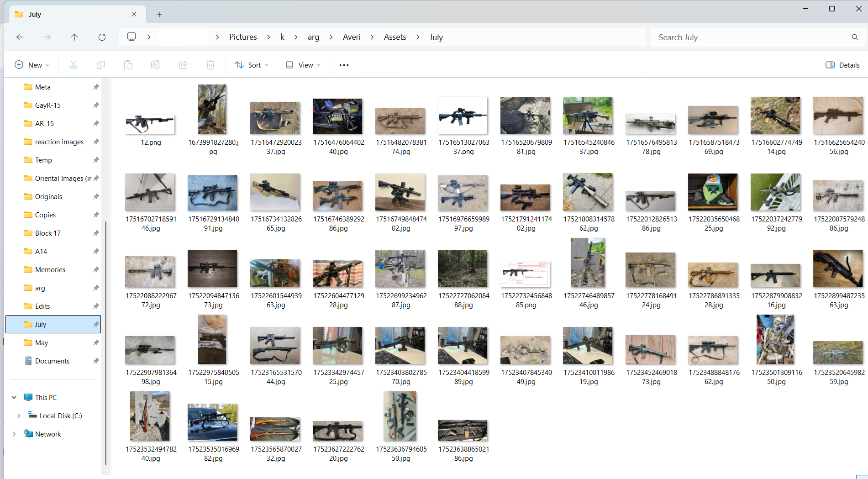Open the View dropdown
The height and width of the screenshot is (479, 868).
click(303, 65)
